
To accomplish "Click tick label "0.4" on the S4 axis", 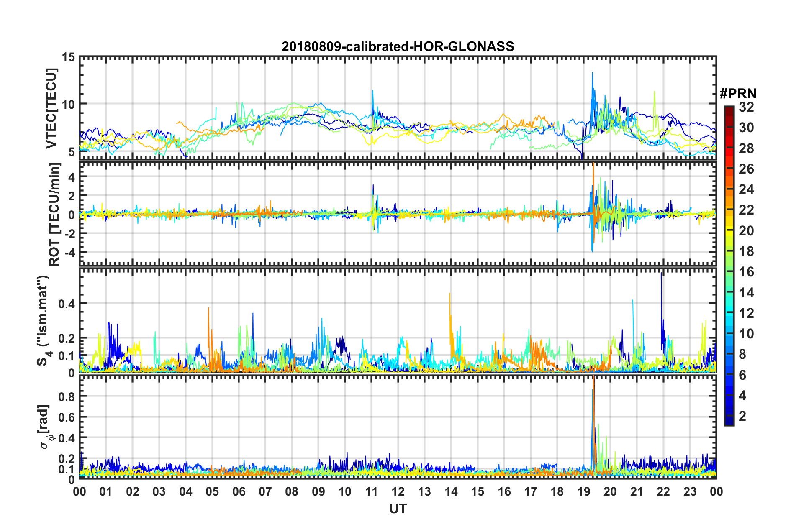I will point(67,304).
